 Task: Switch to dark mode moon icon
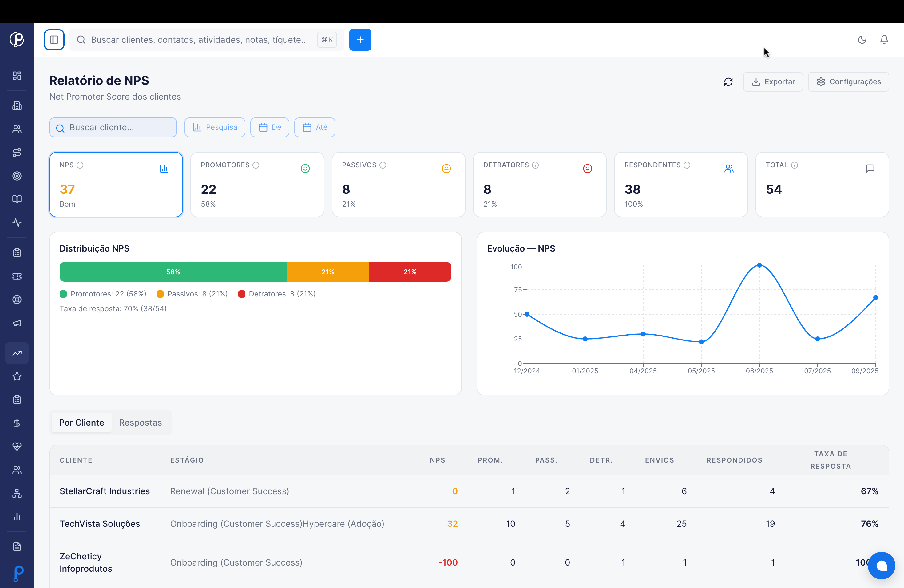pos(862,39)
